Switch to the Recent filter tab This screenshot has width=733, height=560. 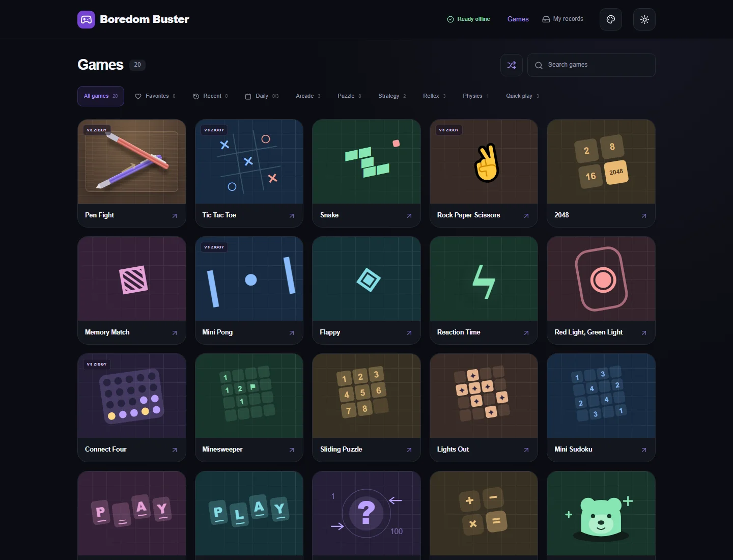211,96
